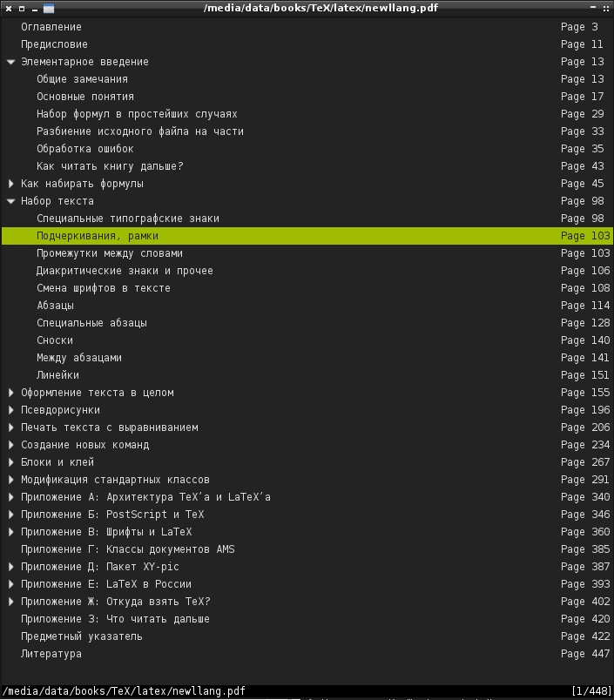Jump to the Литература entry
The image size is (614, 700).
tap(51, 654)
